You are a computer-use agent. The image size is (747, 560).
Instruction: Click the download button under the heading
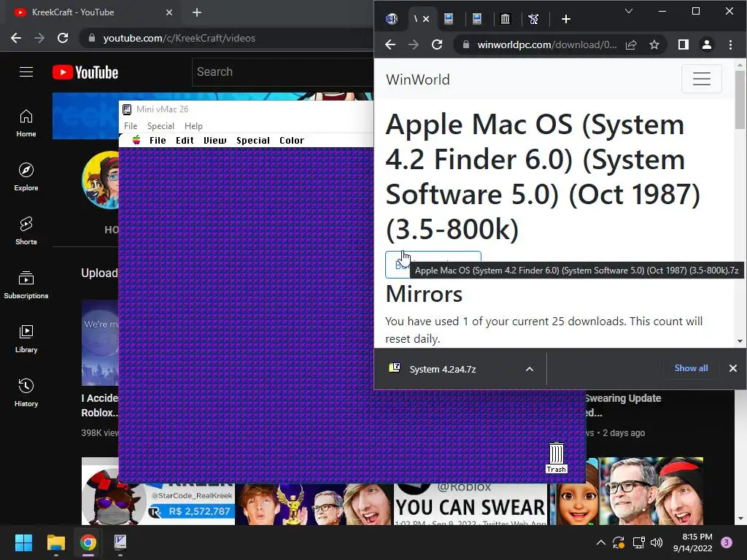[433, 264]
